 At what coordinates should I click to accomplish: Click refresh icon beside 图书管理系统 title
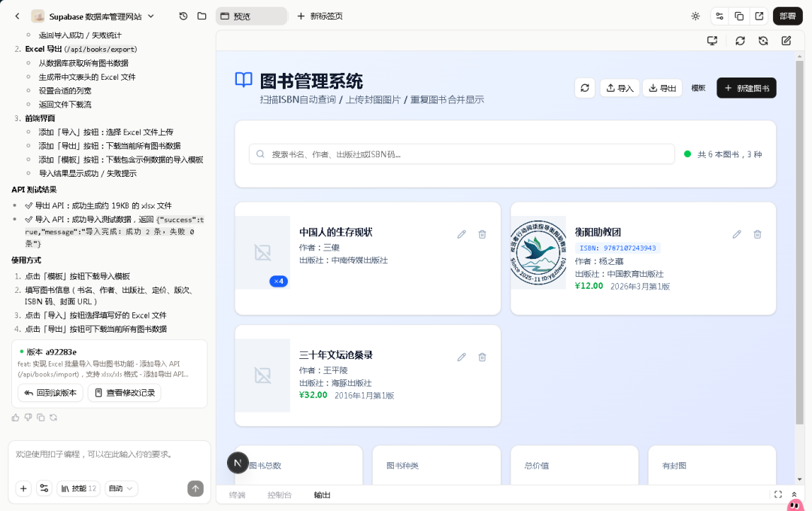point(585,87)
